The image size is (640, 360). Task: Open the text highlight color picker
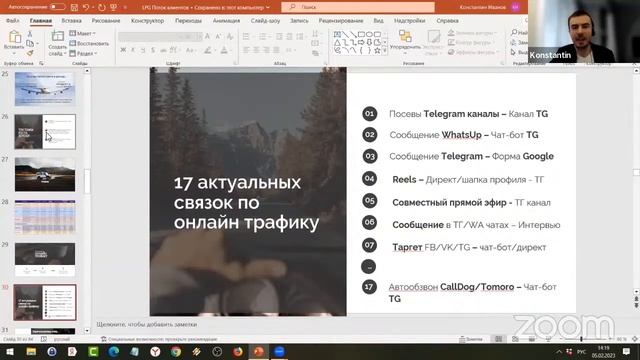209,50
